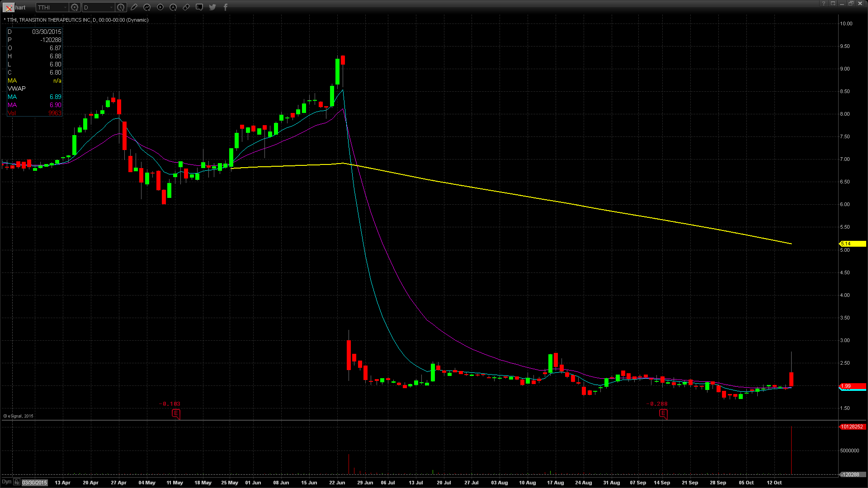The width and height of the screenshot is (868, 488).
Task: Open the alerts 'A' circle icon
Action: tap(173, 7)
